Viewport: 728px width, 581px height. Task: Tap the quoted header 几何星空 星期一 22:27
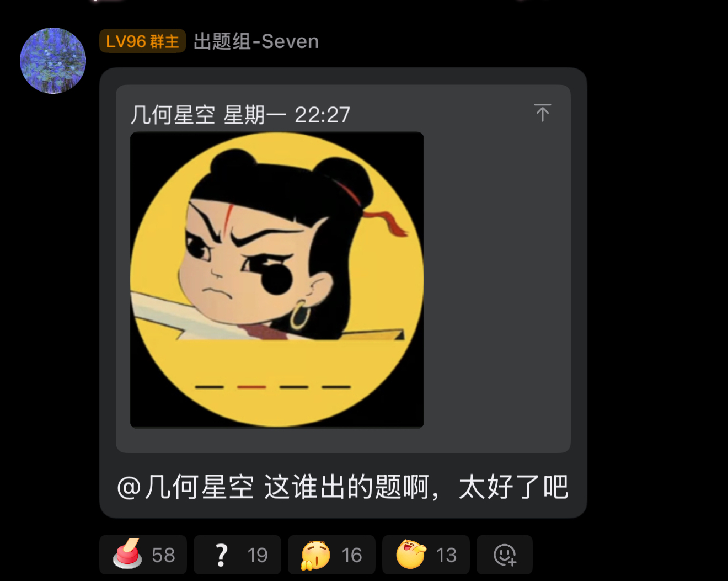point(240,115)
